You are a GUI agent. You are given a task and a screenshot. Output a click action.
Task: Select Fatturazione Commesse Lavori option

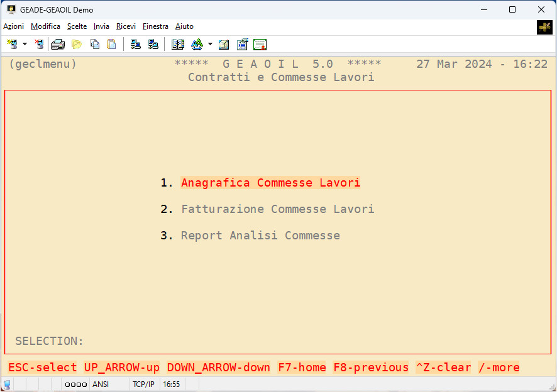coord(277,209)
